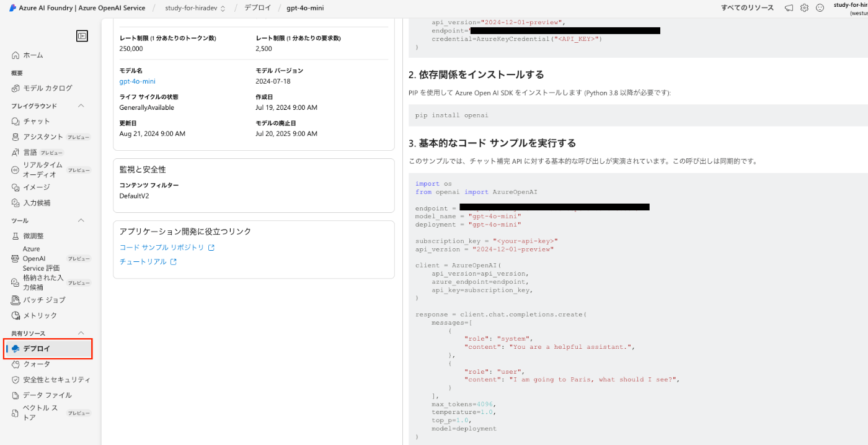Screen dimensions: 868x445
Task: Click the subscription_key code line
Action: coord(487,241)
